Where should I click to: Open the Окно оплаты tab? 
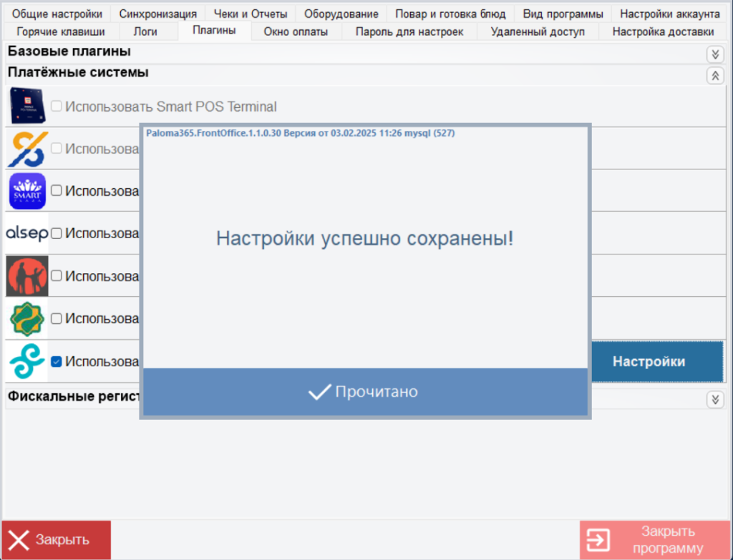(296, 31)
